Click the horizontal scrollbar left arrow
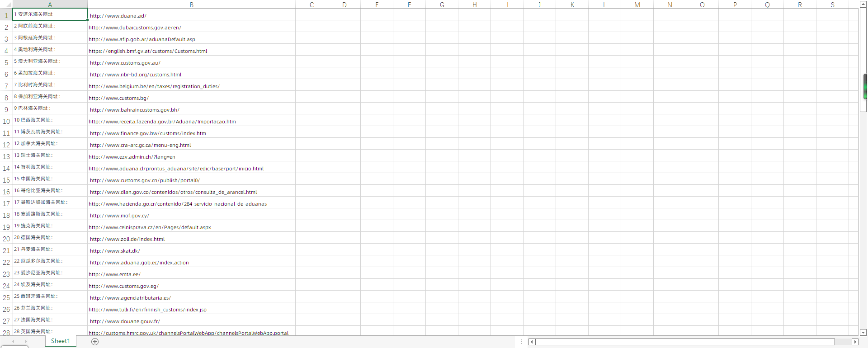Screen dimensions: 868x348 (x=532, y=342)
